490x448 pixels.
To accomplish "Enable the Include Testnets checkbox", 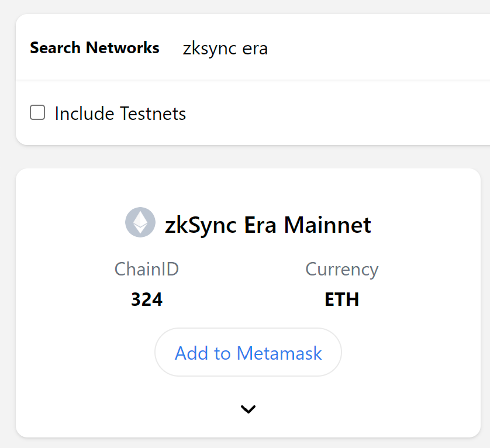I will tap(37, 112).
